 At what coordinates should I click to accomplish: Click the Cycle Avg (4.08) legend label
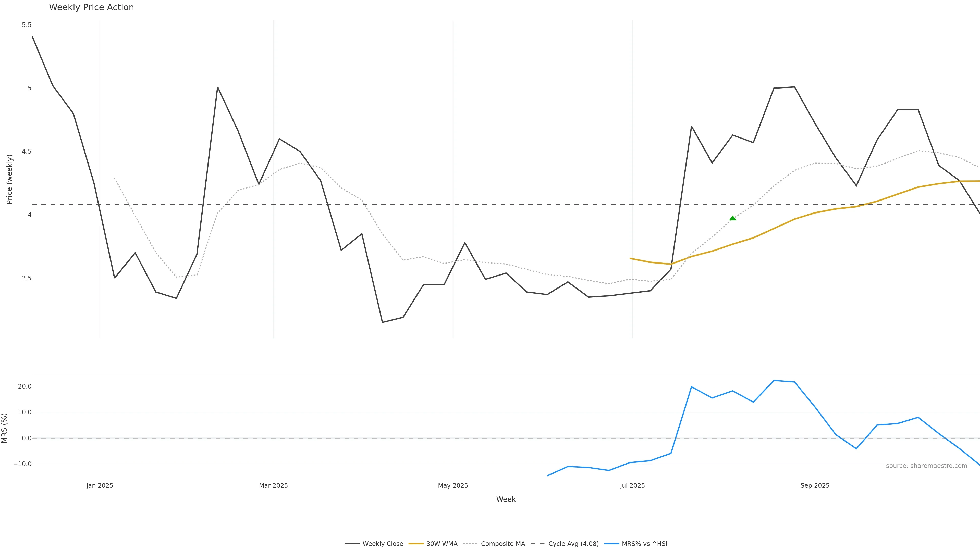point(573,544)
